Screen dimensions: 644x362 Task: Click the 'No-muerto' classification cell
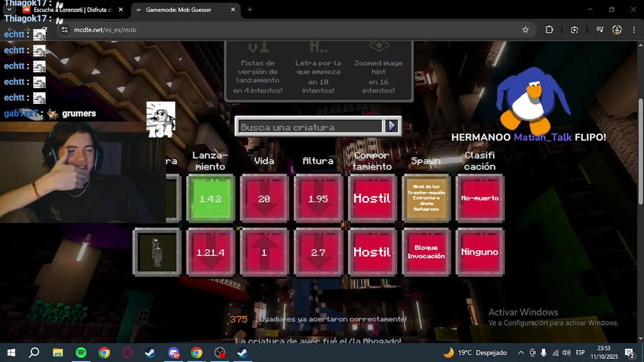coord(480,198)
